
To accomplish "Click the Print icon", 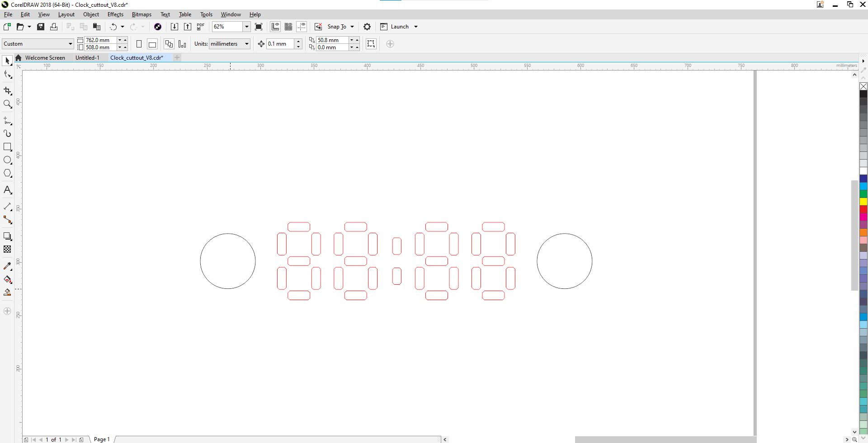I will [x=54, y=27].
